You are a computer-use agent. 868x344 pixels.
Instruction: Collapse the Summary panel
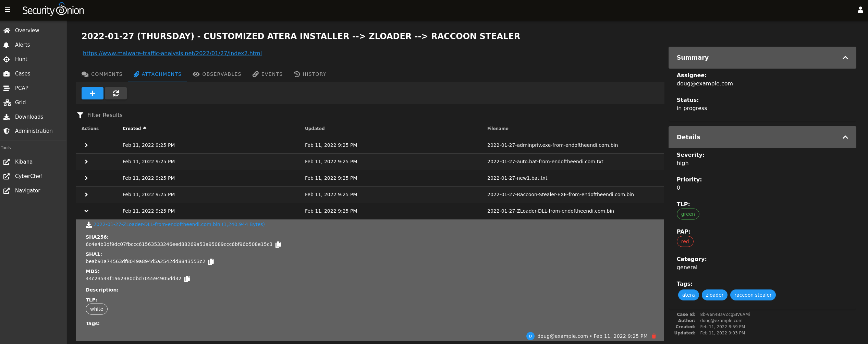click(845, 58)
